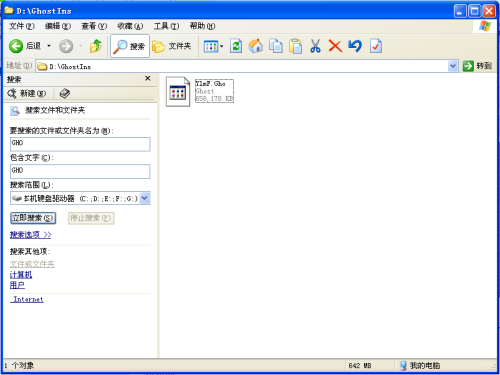Image resolution: width=500 pixels, height=375 pixels.
Task: Go up one folder level
Action: [x=96, y=46]
